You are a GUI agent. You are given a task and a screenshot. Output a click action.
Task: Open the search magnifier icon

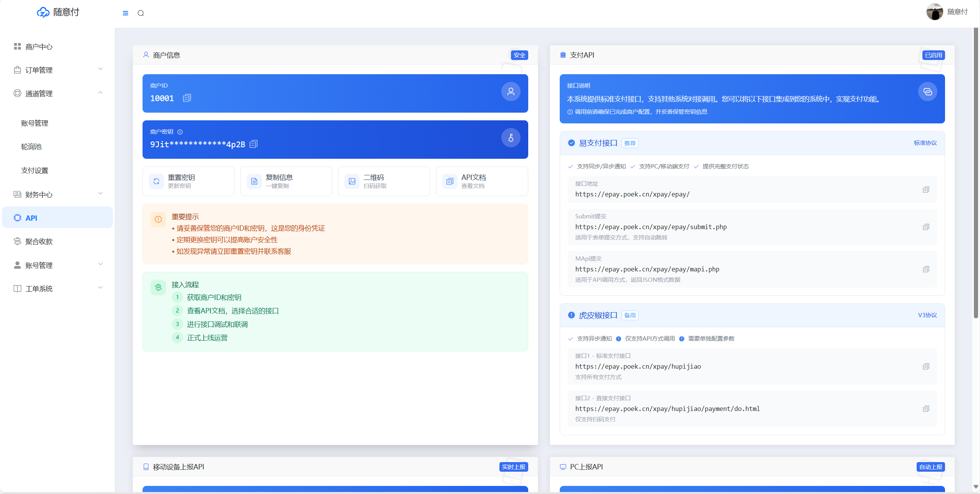click(x=141, y=13)
